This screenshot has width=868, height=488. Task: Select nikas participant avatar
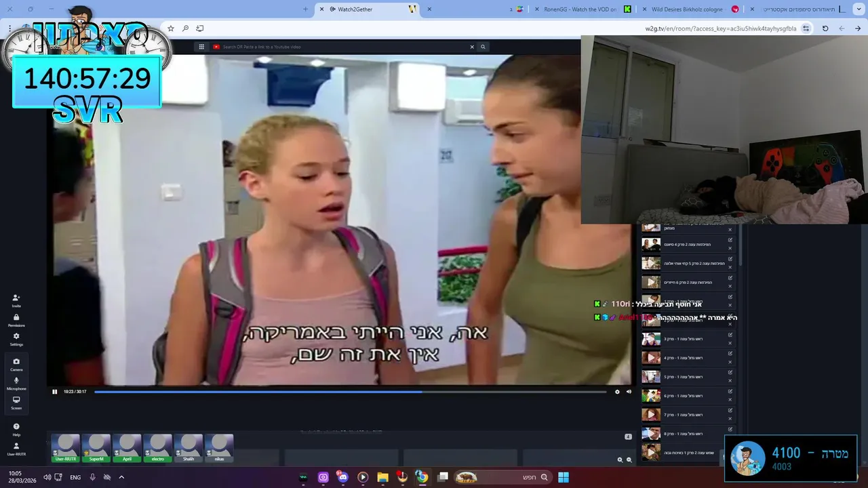coord(219,448)
